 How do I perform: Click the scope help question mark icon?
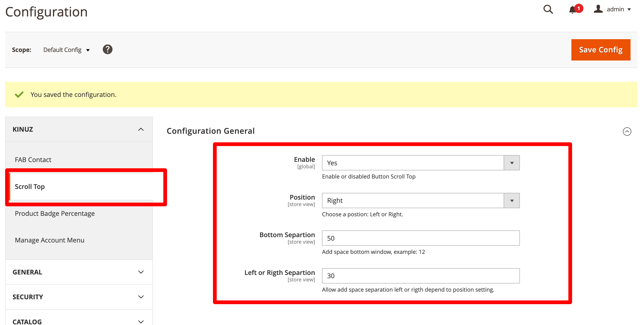click(107, 49)
